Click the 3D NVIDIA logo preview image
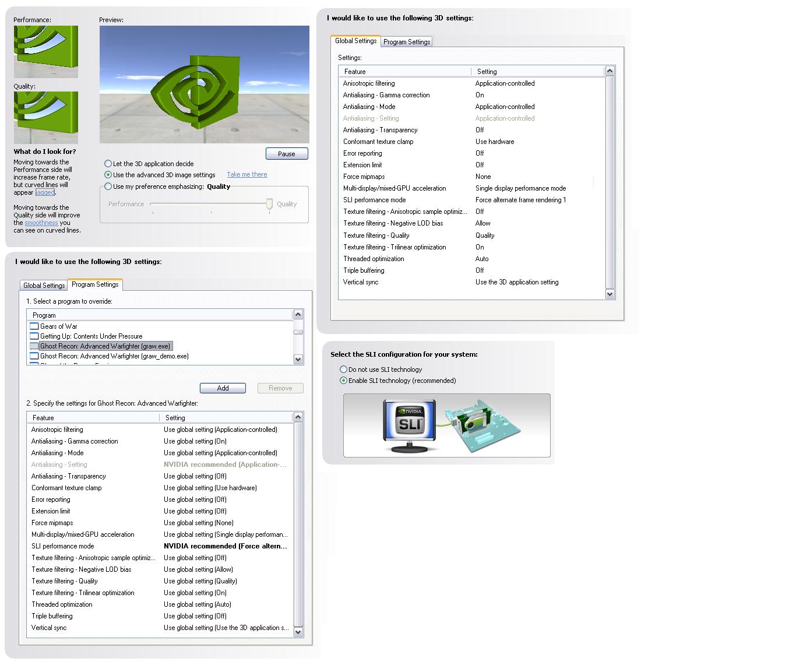Viewport: 803px width, 672px height. 205,85
